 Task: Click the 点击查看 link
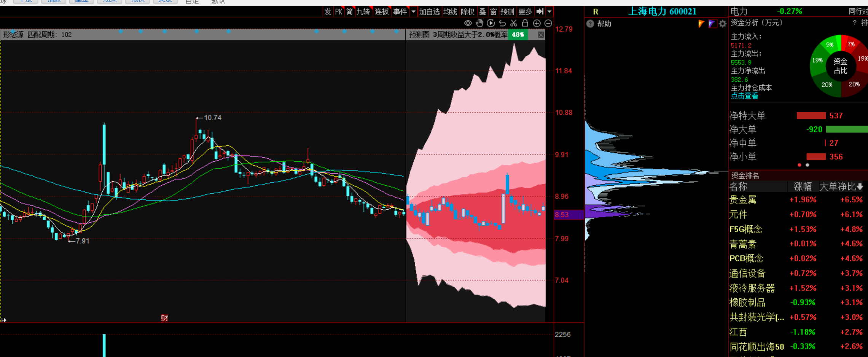tap(744, 96)
